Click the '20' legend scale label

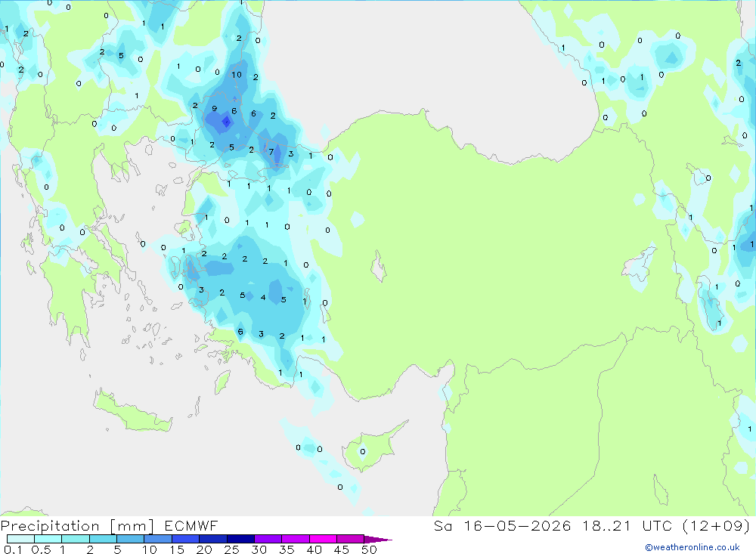click(x=204, y=549)
